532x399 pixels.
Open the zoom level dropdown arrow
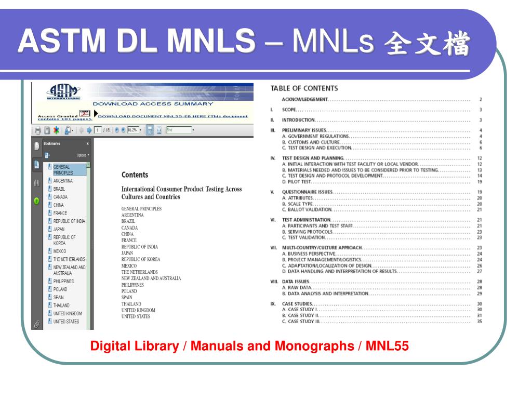click(140, 130)
